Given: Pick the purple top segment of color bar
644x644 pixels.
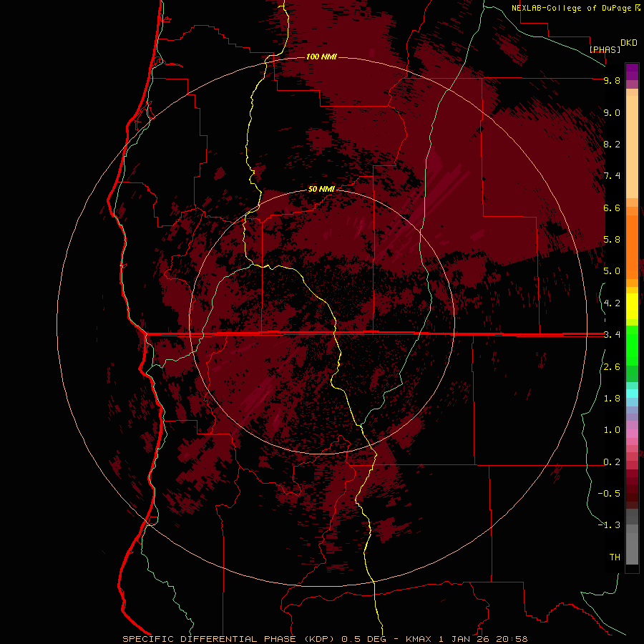Looking at the screenshot, I should pos(632,72).
